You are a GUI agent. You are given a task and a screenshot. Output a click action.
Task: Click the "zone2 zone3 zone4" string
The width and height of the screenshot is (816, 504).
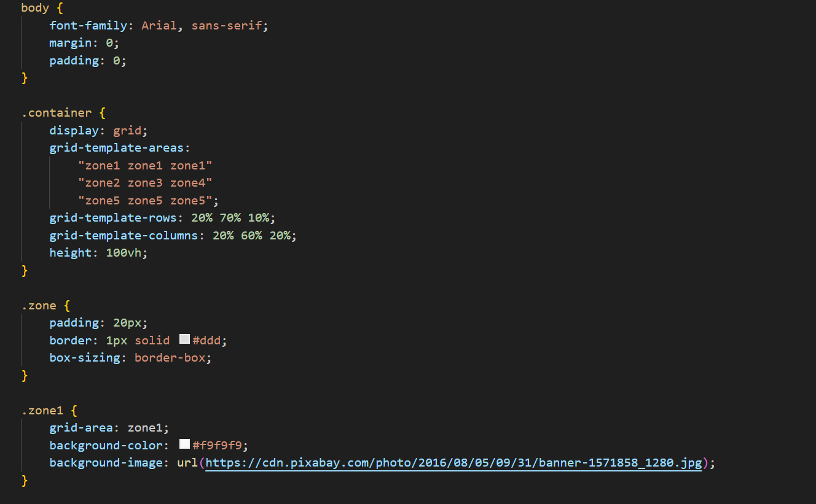click(x=145, y=183)
